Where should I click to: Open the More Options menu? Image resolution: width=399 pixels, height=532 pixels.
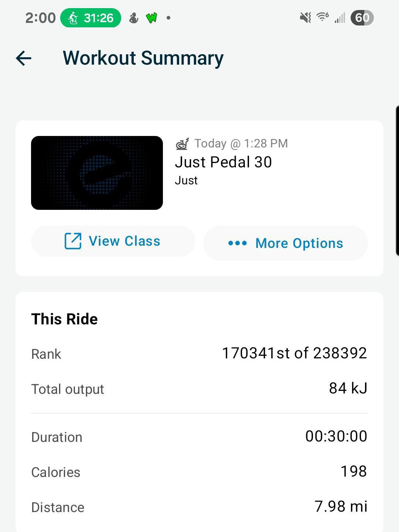(x=286, y=243)
